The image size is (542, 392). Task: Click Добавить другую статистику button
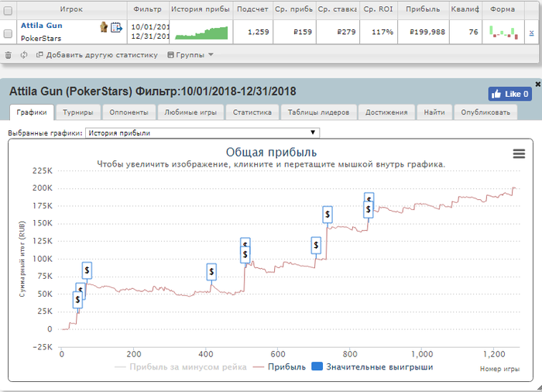(x=97, y=55)
